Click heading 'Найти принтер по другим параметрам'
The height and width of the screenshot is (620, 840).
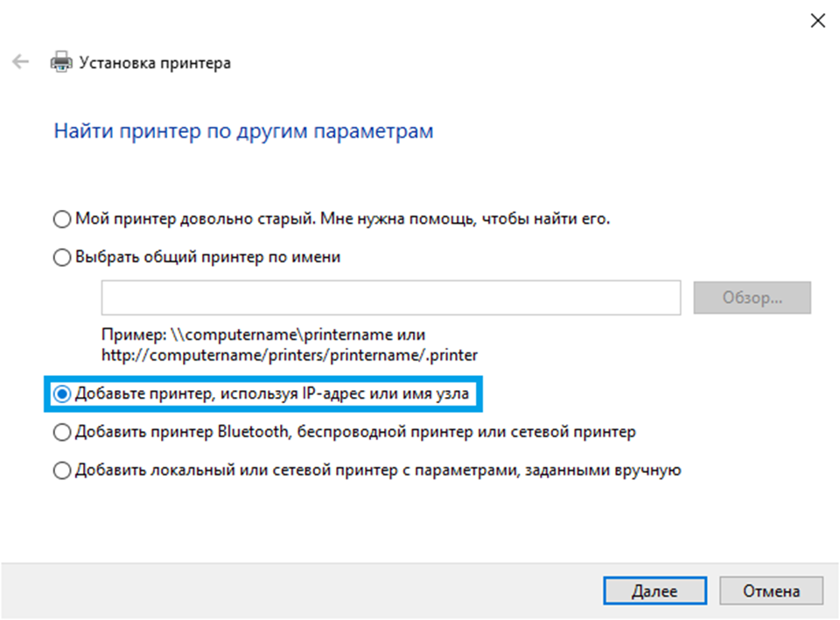click(x=243, y=132)
